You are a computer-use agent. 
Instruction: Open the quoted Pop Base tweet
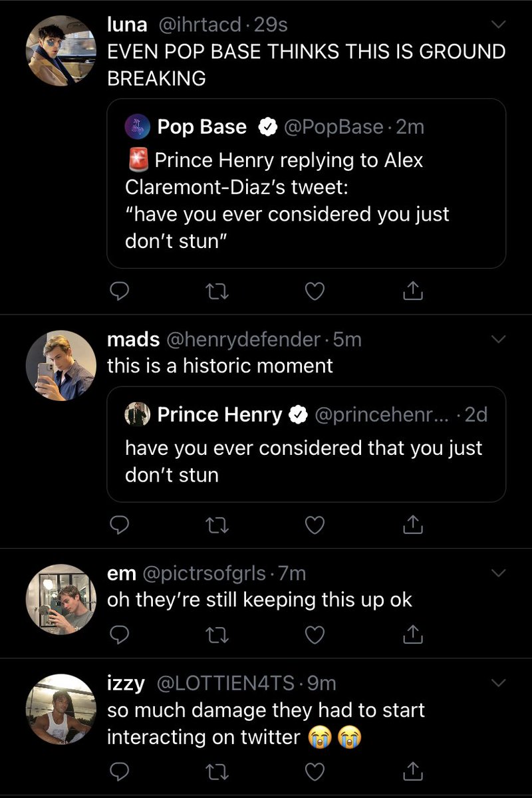point(307,184)
